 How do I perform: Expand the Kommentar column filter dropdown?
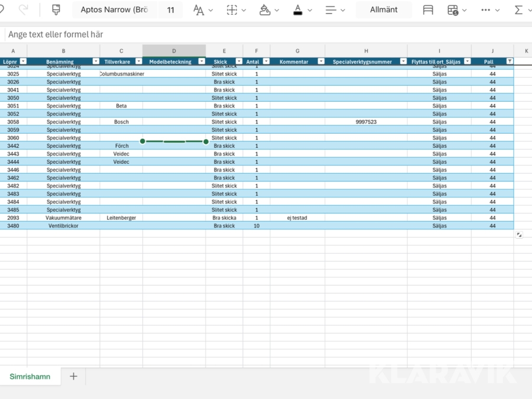click(x=321, y=61)
